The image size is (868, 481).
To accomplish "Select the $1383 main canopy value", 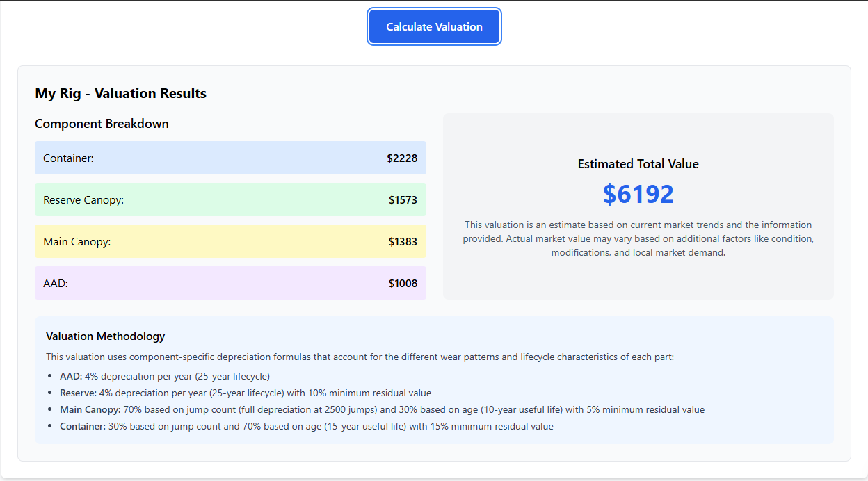I will 403,242.
